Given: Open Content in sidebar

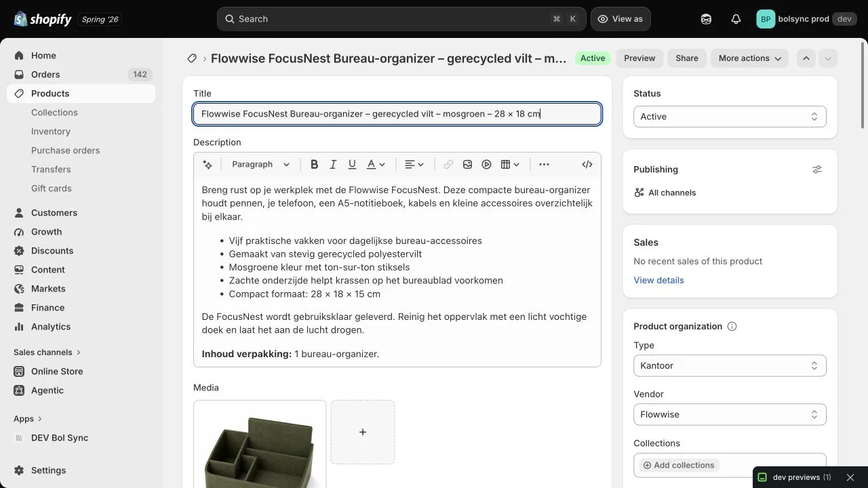Looking at the screenshot, I should pyautogui.click(x=81, y=270).
